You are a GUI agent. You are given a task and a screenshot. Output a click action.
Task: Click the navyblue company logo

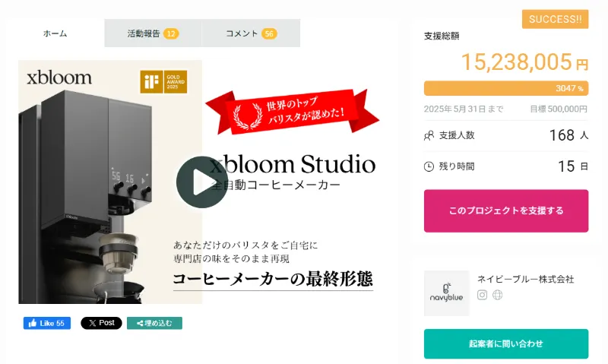447,293
